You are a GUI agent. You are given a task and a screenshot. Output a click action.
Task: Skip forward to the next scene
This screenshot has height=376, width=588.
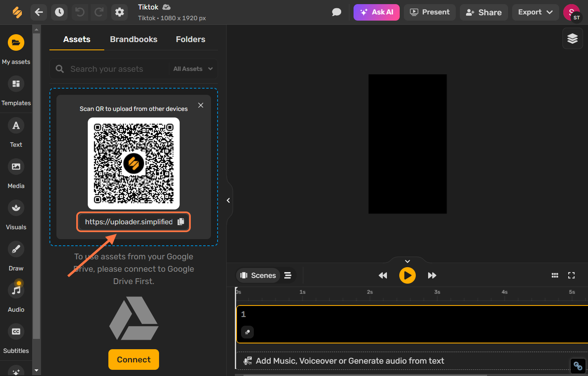click(x=432, y=275)
